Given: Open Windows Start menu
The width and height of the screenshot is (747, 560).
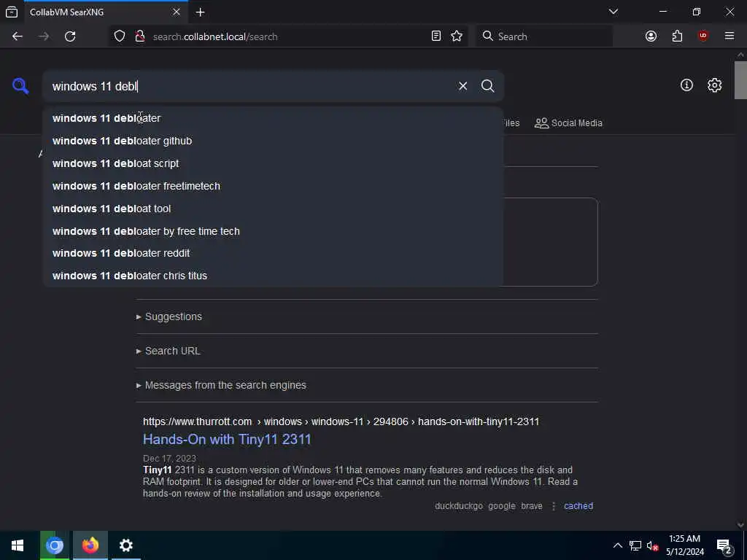Looking at the screenshot, I should tap(18, 545).
